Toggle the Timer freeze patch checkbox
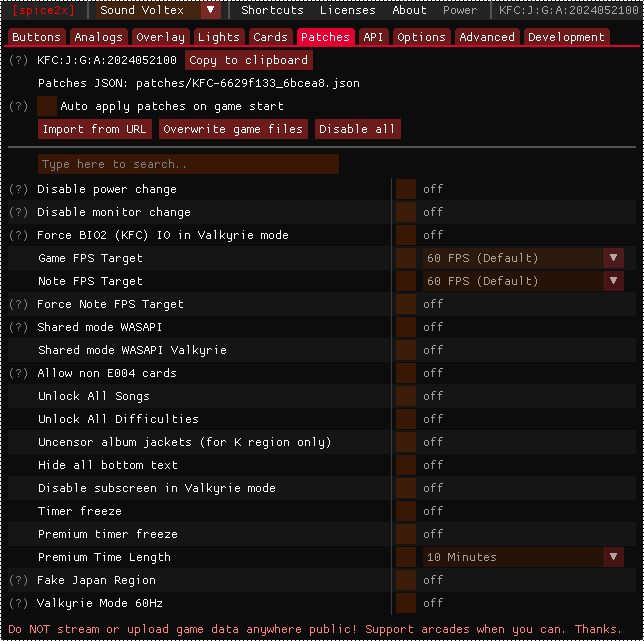 pos(405,511)
